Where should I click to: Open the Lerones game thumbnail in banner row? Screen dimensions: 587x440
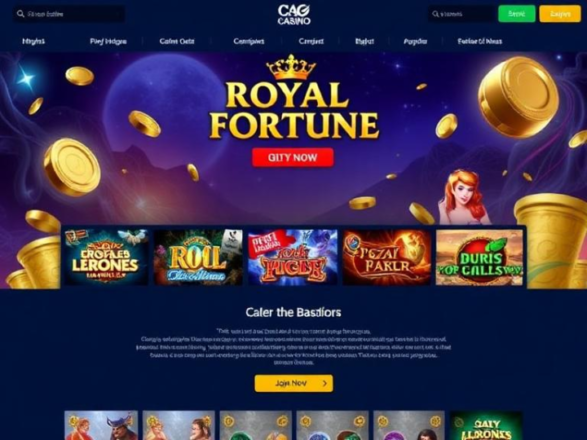pyautogui.click(x=106, y=257)
